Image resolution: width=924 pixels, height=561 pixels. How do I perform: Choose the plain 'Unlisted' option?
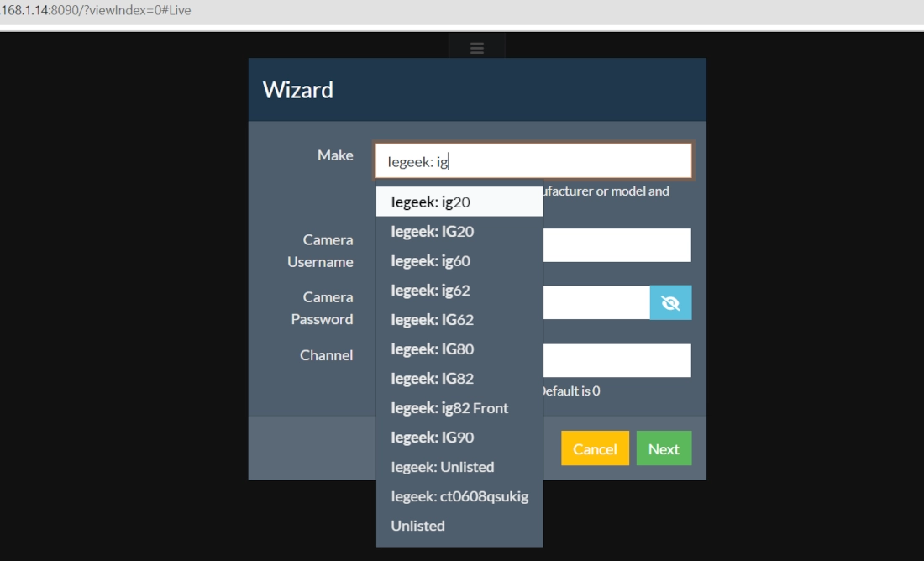[459, 526]
